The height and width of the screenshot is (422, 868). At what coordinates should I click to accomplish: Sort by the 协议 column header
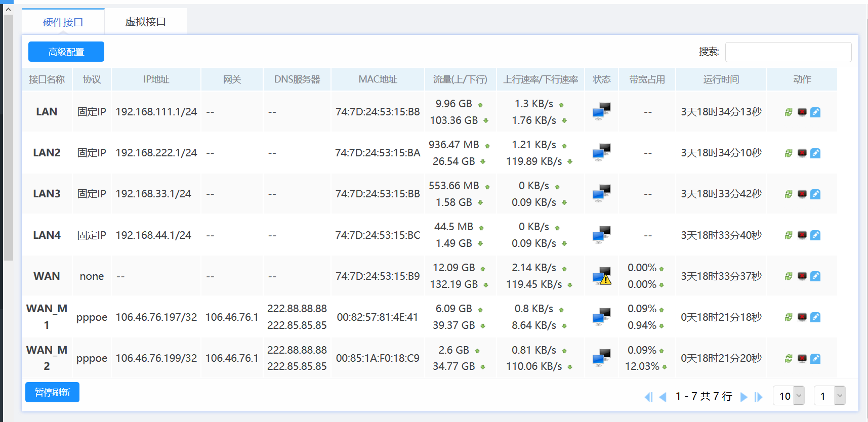coord(92,79)
